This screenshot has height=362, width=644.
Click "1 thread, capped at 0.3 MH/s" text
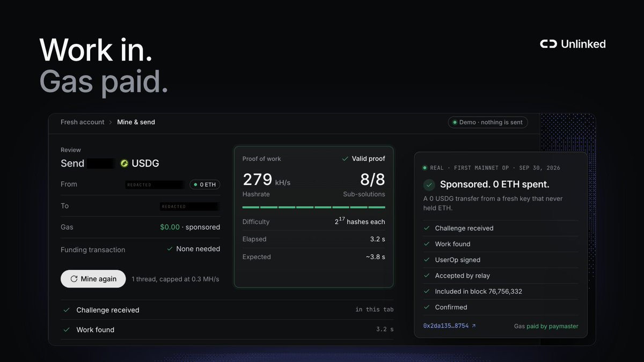[x=175, y=279]
